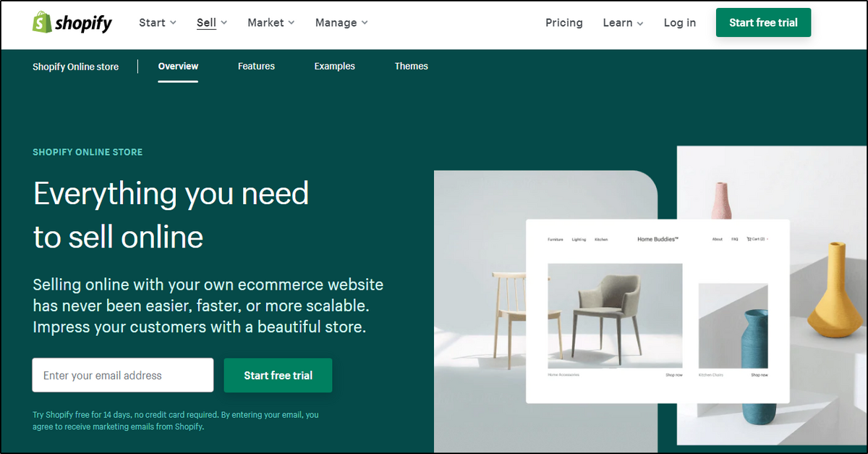Click the header Start free trial button

pyautogui.click(x=764, y=22)
